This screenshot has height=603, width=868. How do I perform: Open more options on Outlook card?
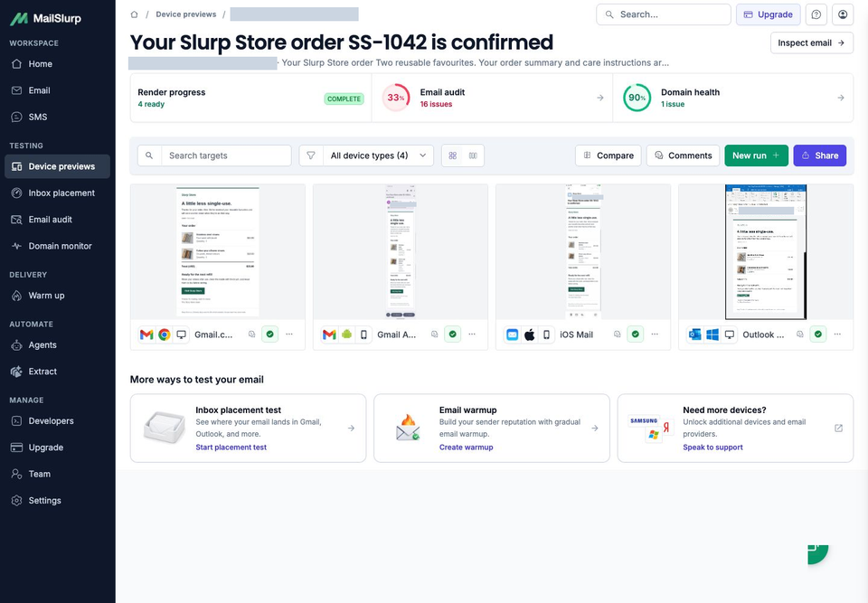(837, 334)
